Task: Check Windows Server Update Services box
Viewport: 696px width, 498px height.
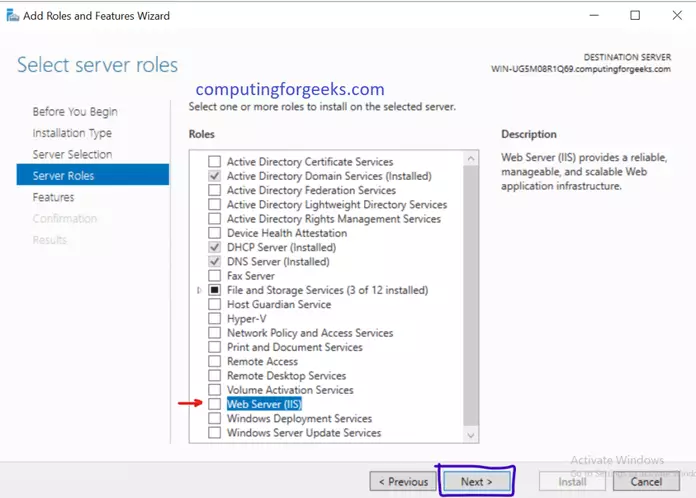Action: pos(214,432)
